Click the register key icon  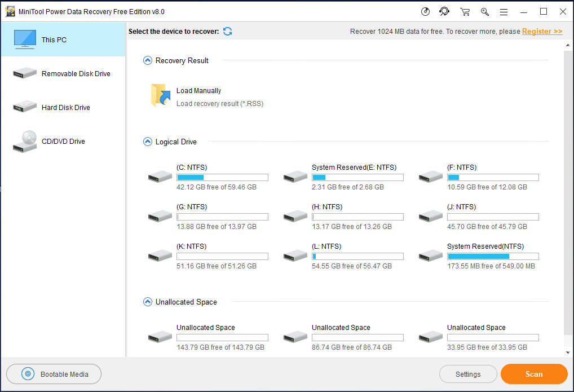(485, 12)
